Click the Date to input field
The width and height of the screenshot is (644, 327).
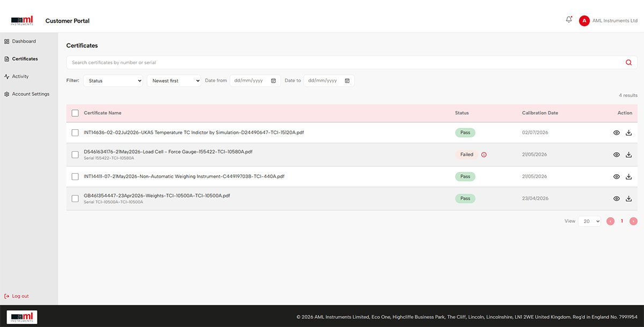click(x=329, y=81)
